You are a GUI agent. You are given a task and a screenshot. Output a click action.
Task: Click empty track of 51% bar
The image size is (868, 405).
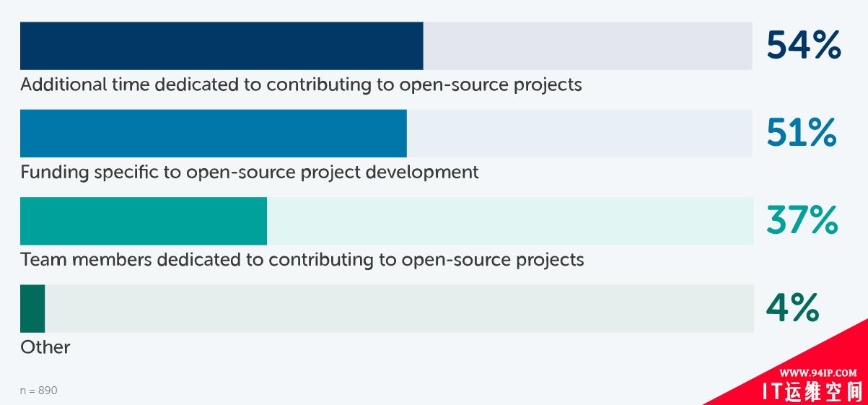[x=579, y=133]
